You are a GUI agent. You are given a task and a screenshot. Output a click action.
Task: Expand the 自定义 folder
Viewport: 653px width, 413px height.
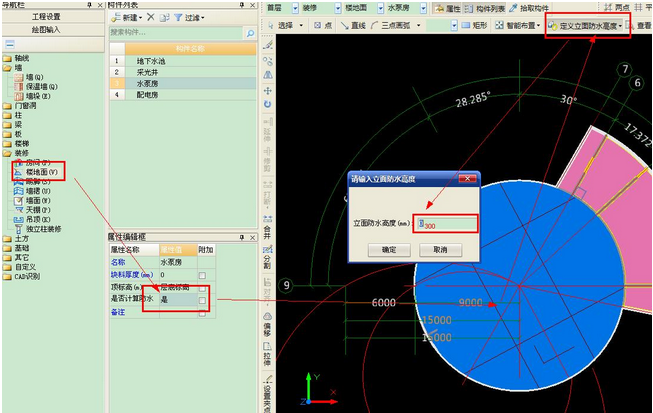[19, 267]
